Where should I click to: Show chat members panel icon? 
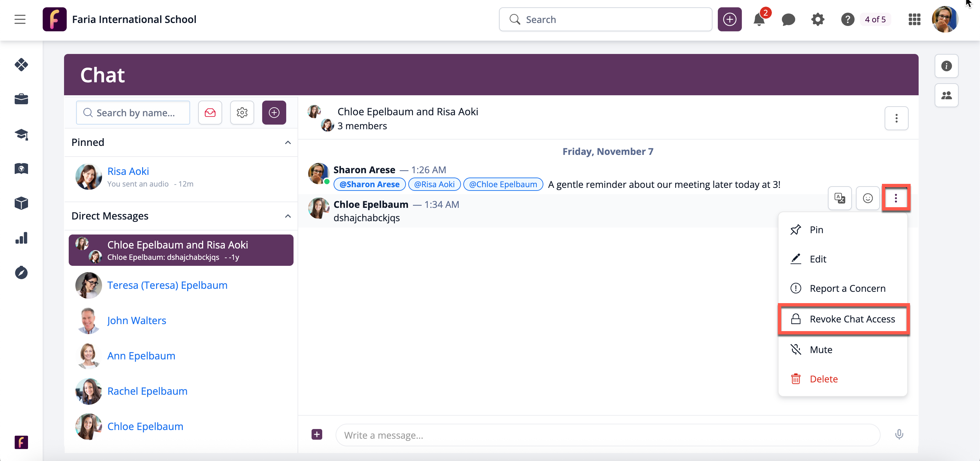[946, 95]
